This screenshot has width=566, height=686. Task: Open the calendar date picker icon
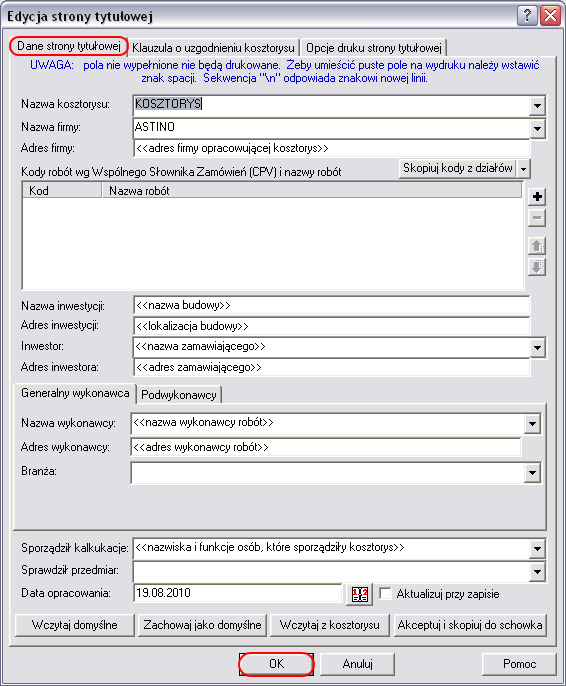360,594
